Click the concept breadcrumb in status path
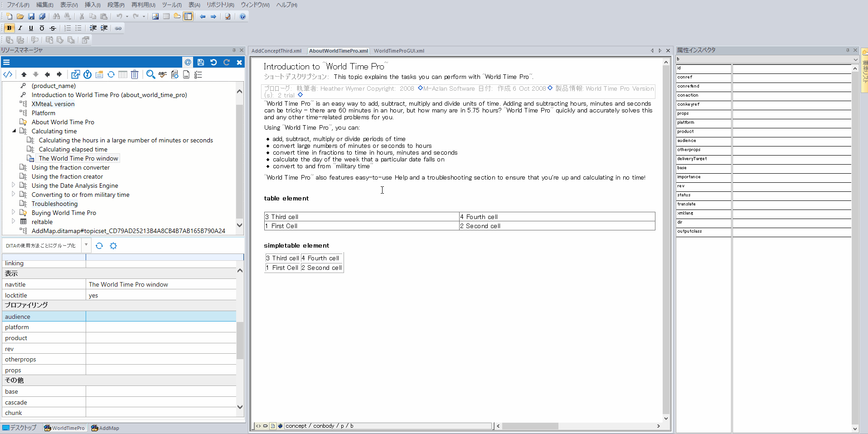The image size is (868, 434). click(x=296, y=426)
